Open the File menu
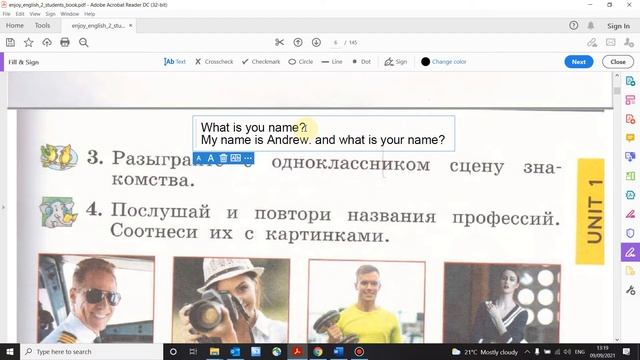 7,14
